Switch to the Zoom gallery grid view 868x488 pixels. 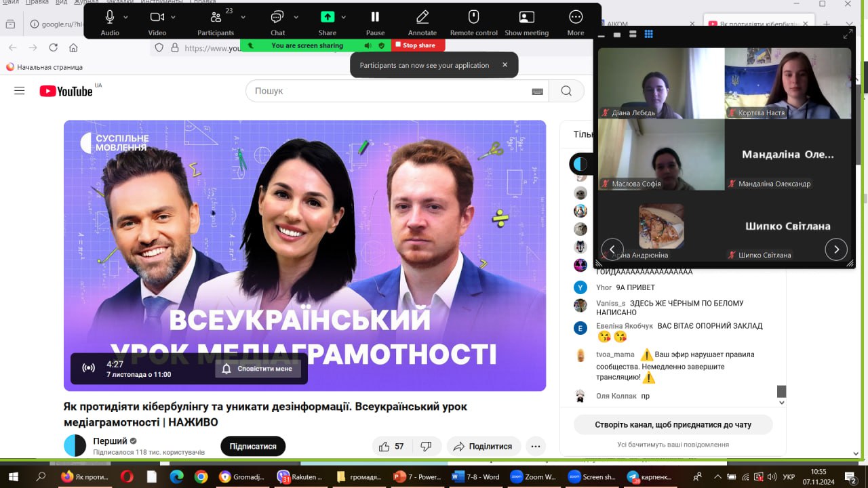pyautogui.click(x=648, y=35)
